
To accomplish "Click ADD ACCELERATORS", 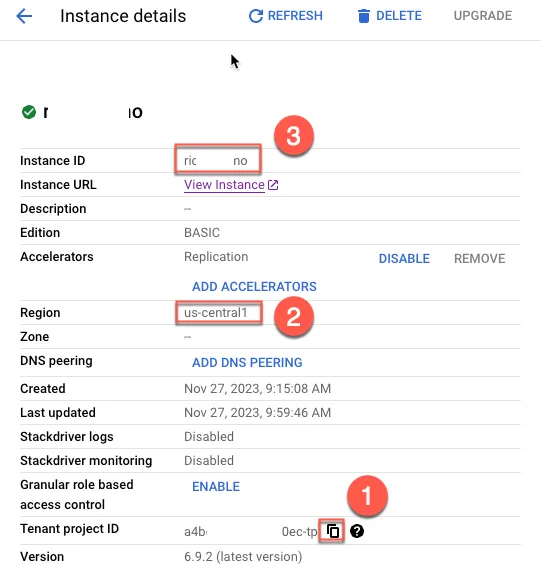I will pos(254,286).
